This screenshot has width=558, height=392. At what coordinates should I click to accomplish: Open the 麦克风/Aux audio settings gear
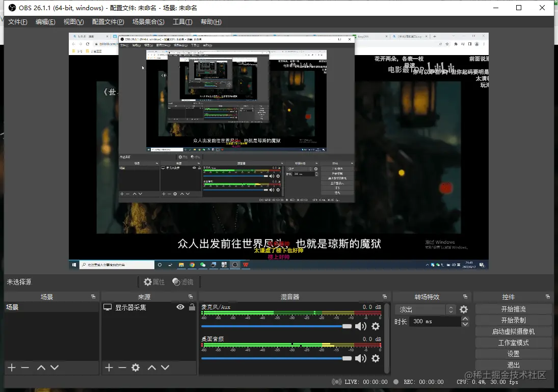click(376, 326)
